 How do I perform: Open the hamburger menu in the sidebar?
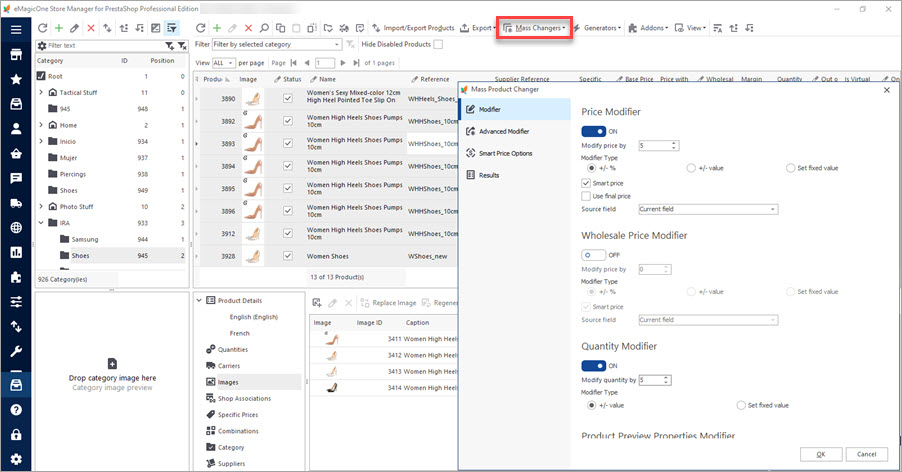(16, 29)
